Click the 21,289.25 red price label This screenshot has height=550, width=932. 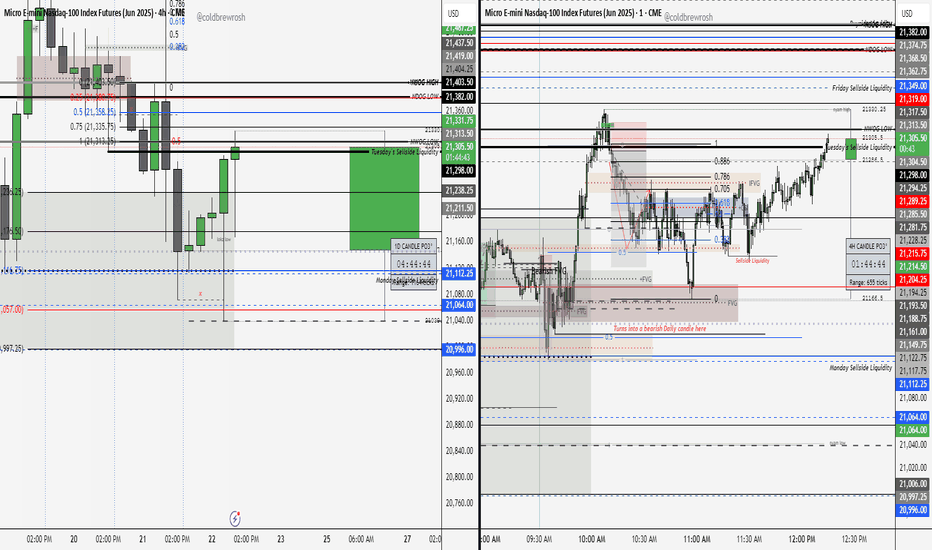(913, 201)
